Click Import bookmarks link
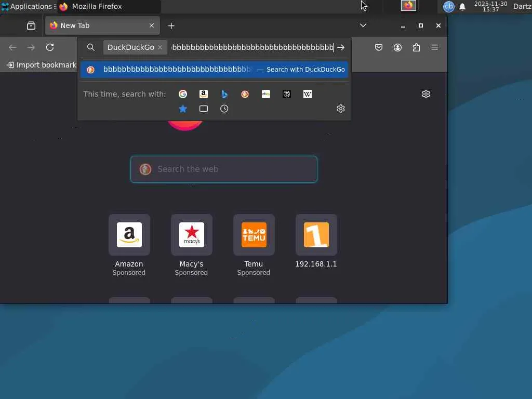The image size is (532, 399). (42, 65)
